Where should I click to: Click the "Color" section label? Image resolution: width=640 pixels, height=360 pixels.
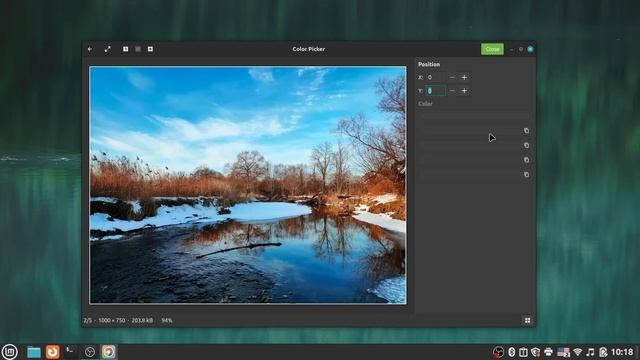(425, 104)
